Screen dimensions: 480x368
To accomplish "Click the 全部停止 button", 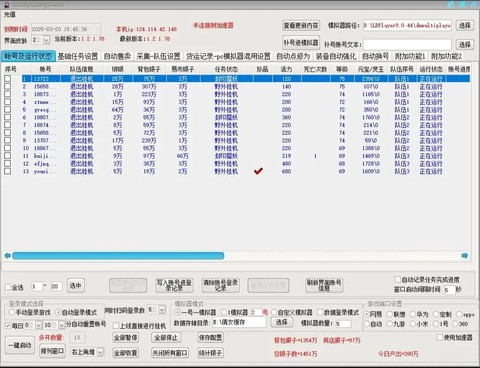I will (x=166, y=337).
